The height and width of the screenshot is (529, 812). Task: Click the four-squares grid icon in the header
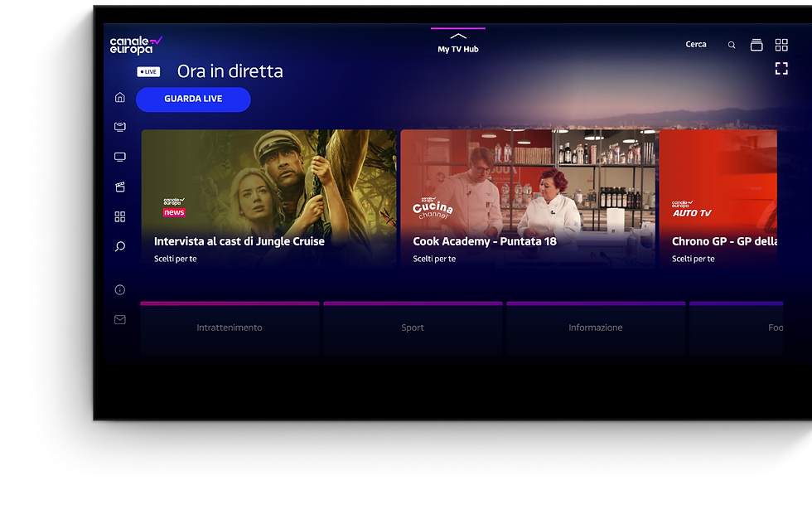coord(781,45)
